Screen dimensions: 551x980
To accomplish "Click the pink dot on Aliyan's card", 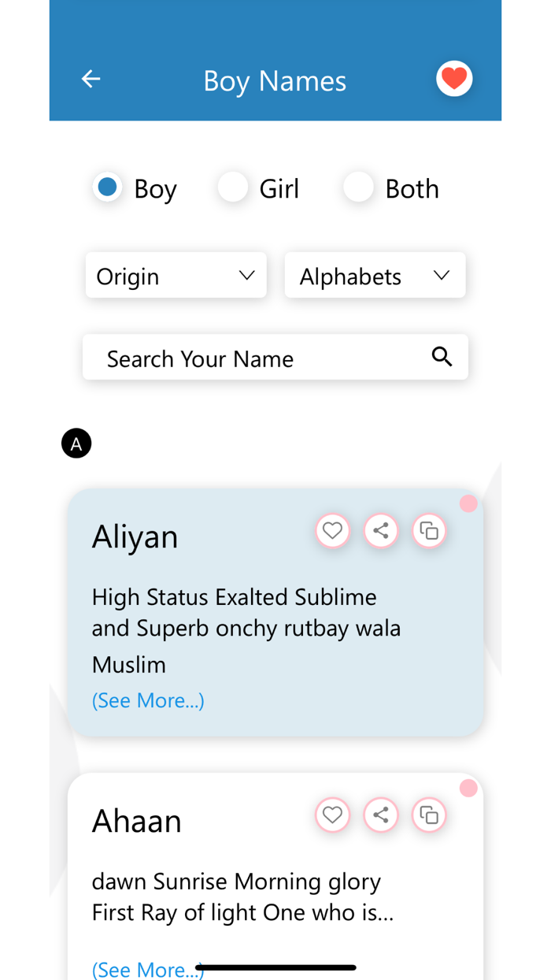I will [x=468, y=503].
